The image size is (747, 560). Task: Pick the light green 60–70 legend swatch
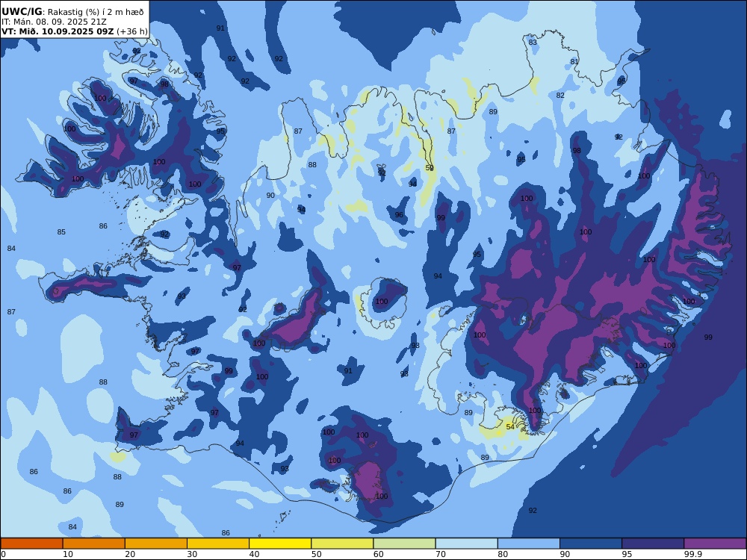pos(404,544)
